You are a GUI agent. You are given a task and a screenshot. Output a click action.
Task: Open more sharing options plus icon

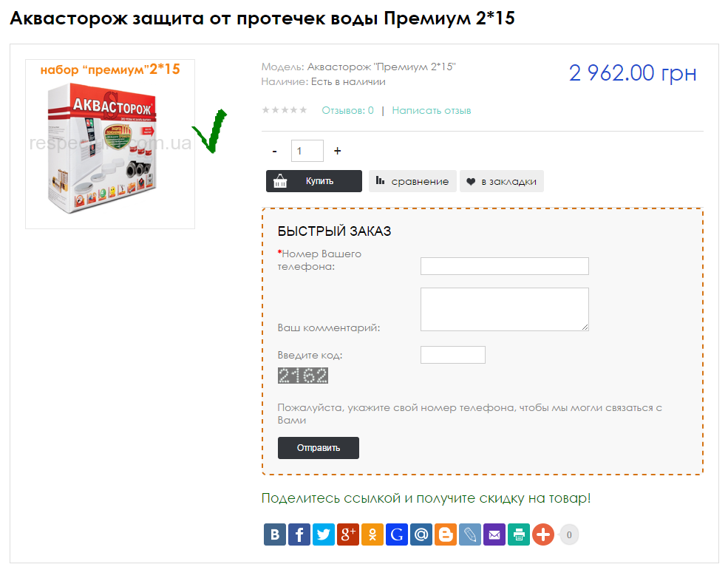(x=543, y=534)
